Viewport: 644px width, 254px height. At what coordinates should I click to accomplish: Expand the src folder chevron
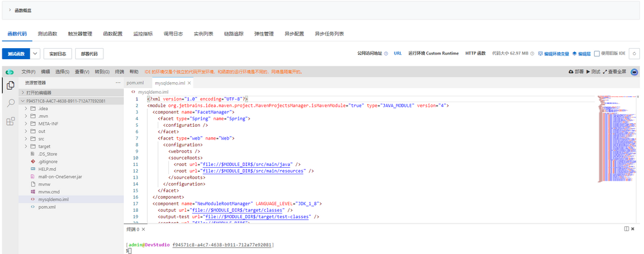26,139
